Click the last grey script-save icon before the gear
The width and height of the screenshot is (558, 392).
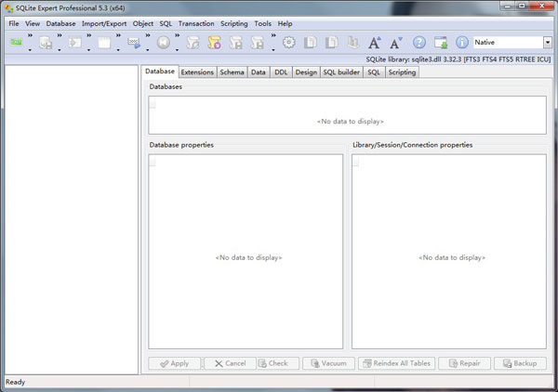click(257, 43)
